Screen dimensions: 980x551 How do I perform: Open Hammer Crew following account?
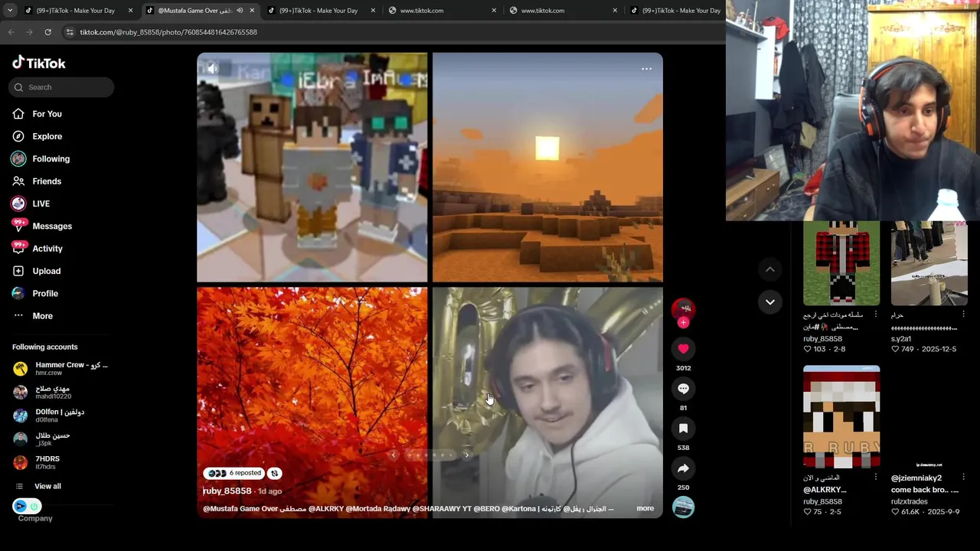60,368
